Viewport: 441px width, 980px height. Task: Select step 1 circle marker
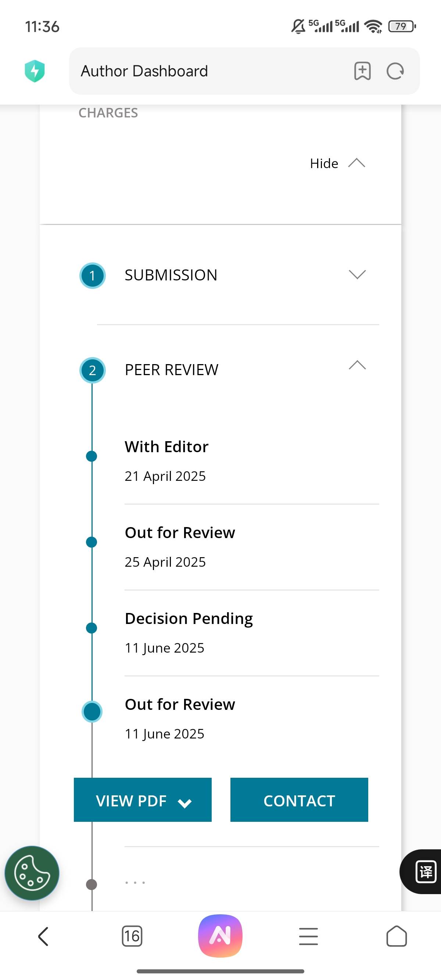pos(92,275)
